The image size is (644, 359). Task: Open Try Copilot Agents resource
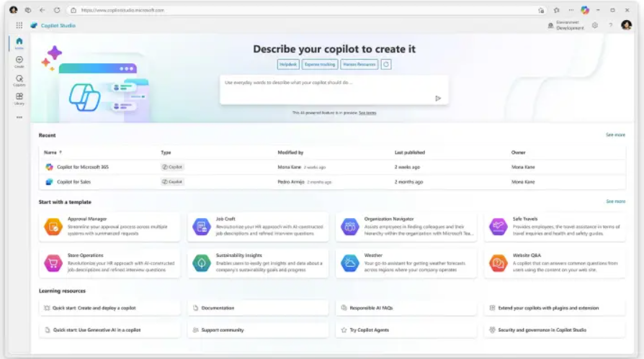406,330
